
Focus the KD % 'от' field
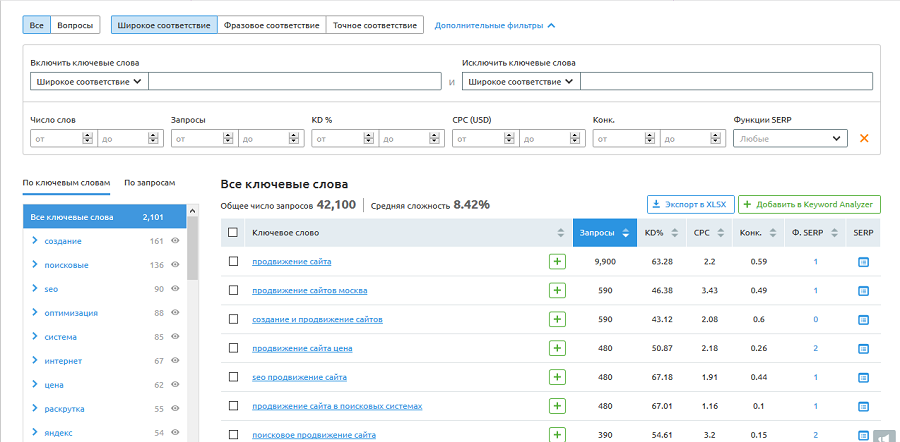[x=344, y=138]
